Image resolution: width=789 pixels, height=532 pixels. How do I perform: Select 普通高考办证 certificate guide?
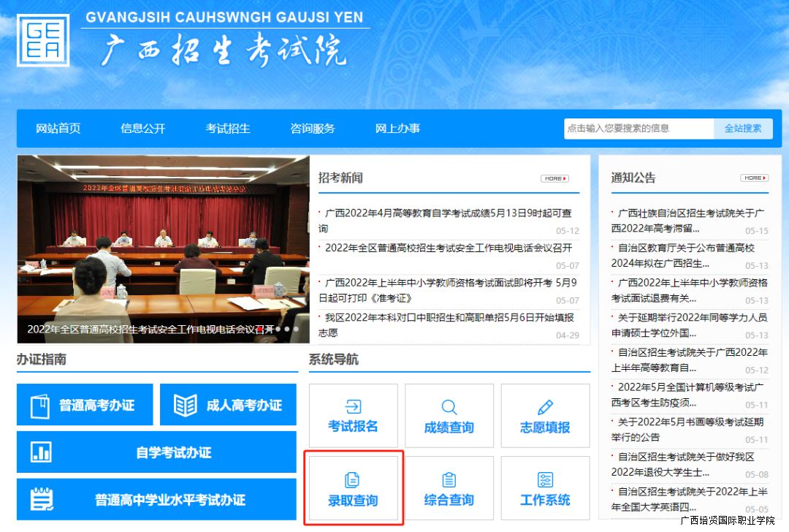[x=85, y=405]
